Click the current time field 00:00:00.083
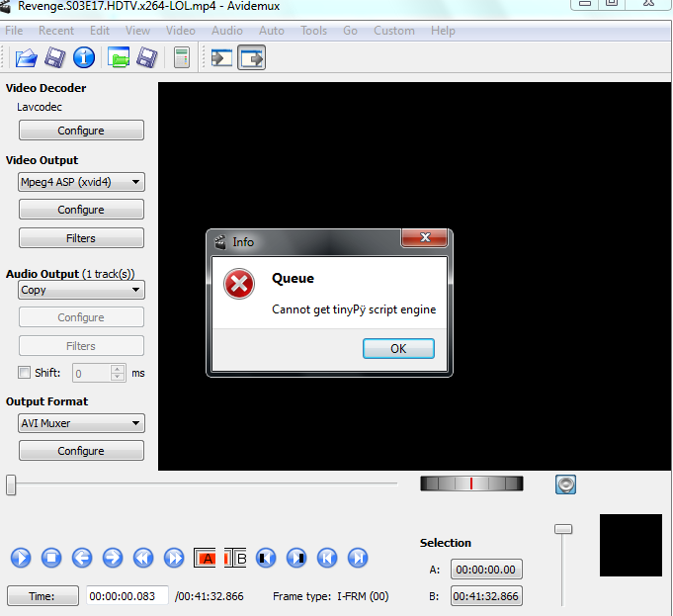This screenshot has height=616, width=673. click(127, 596)
